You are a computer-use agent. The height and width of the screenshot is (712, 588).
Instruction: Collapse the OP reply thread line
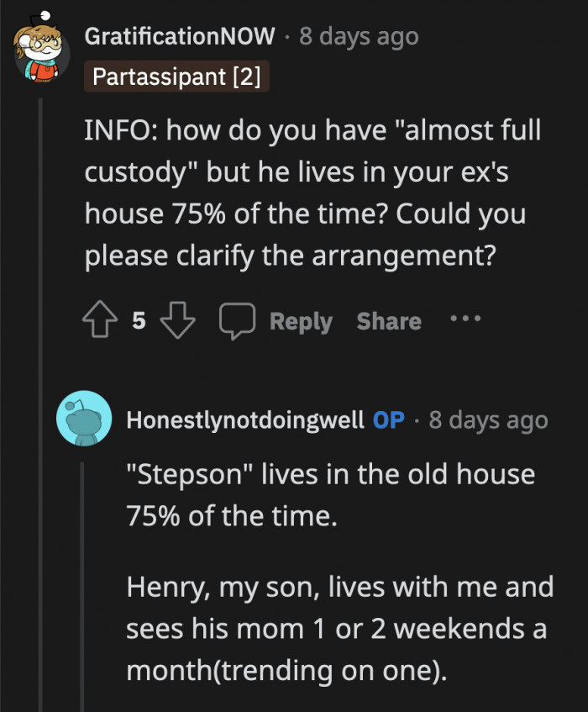[81, 588]
